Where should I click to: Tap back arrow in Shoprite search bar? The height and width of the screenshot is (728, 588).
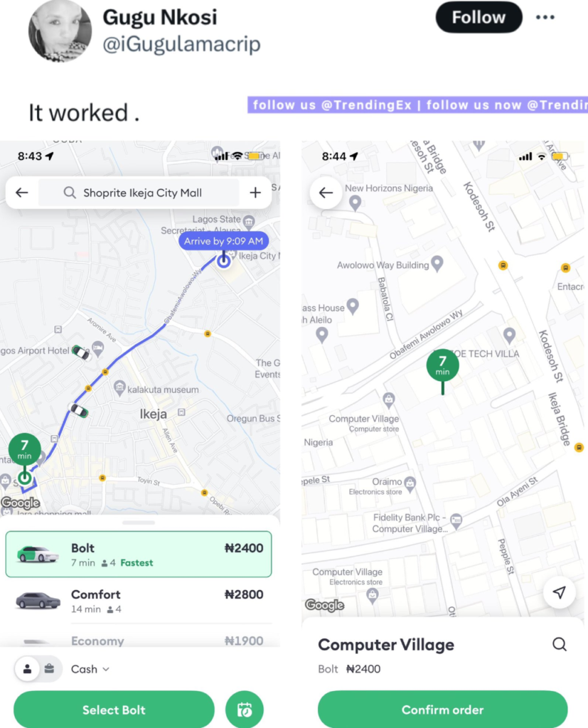22,192
